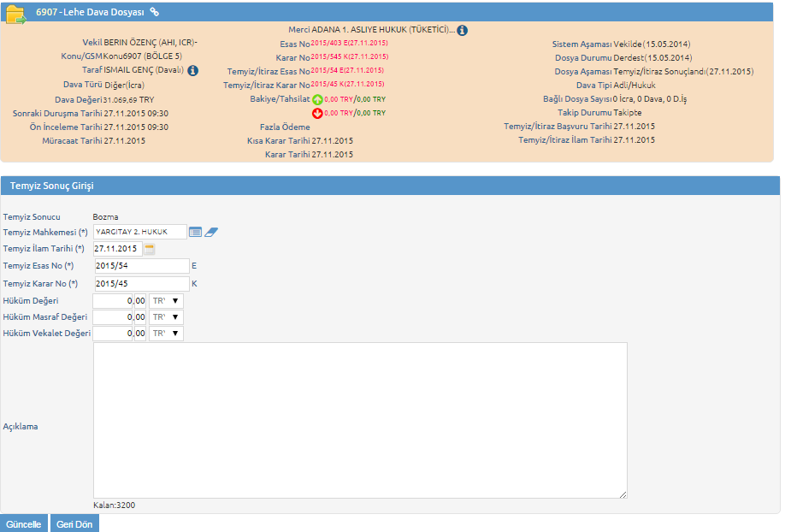Viewport: 791px width, 532px height.
Task: Clear Temyiz Mahkemesi with eraser icon
Action: pyautogui.click(x=211, y=232)
